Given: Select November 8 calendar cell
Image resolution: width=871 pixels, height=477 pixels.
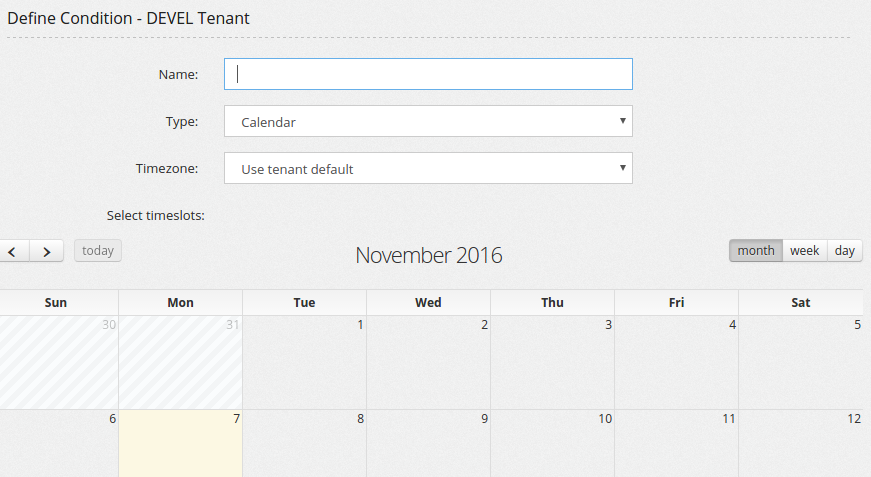Looking at the screenshot, I should pyautogui.click(x=304, y=445).
